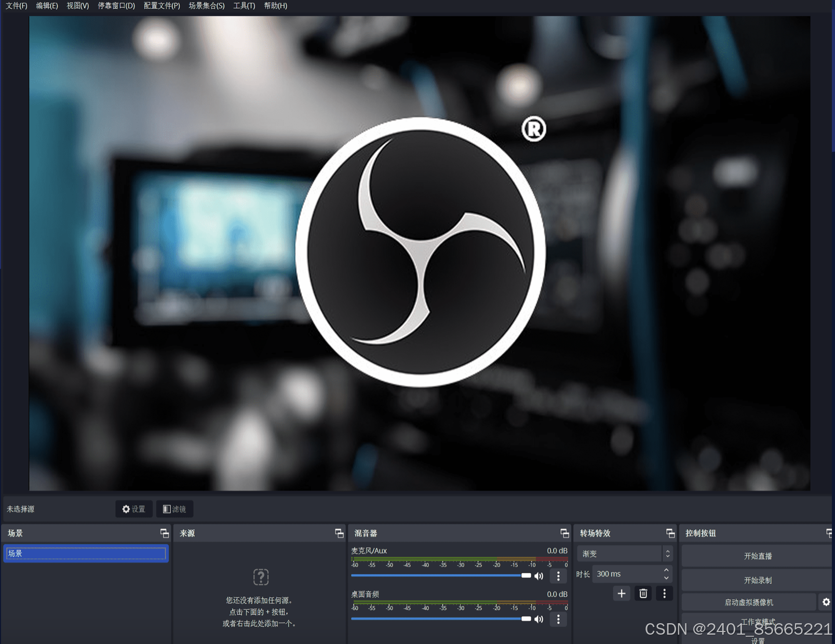This screenshot has height=644, width=835.
Task: Click the 滤镜 filters button
Action: (x=174, y=509)
